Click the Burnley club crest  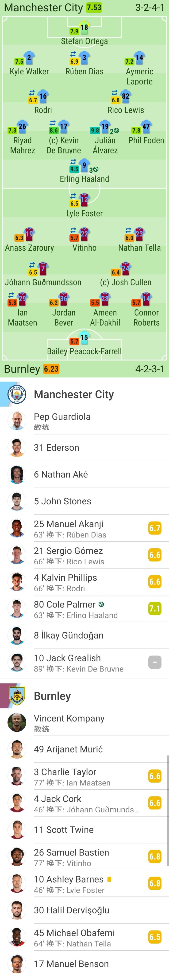click(17, 696)
